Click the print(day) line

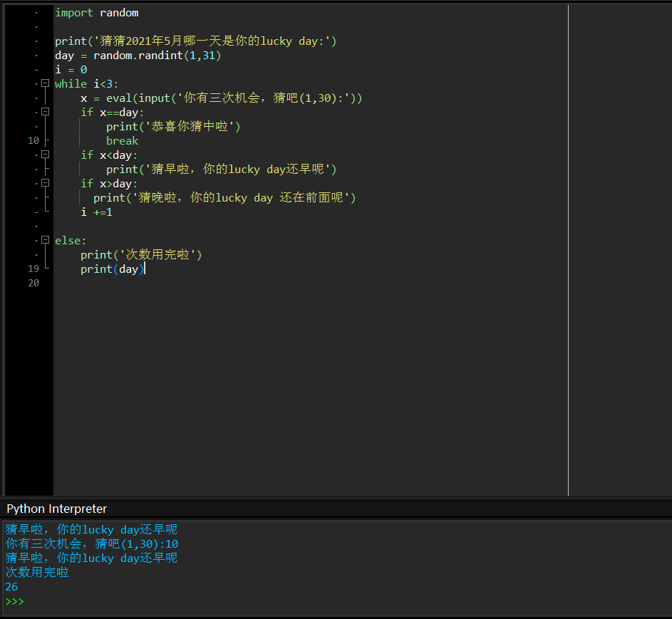(113, 269)
